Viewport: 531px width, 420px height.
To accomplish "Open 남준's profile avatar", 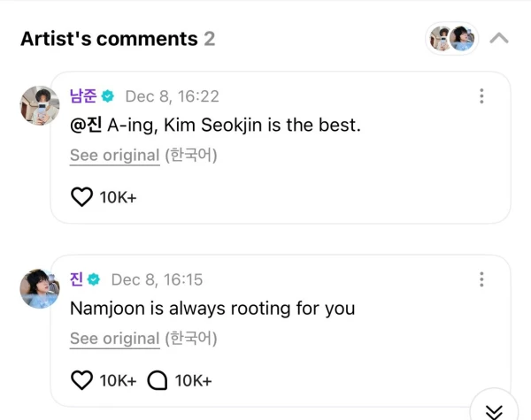I will [x=40, y=106].
